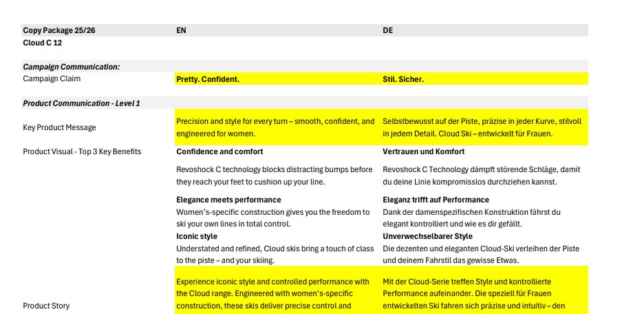Click the "Key Product Message" row label

pyautogui.click(x=59, y=127)
